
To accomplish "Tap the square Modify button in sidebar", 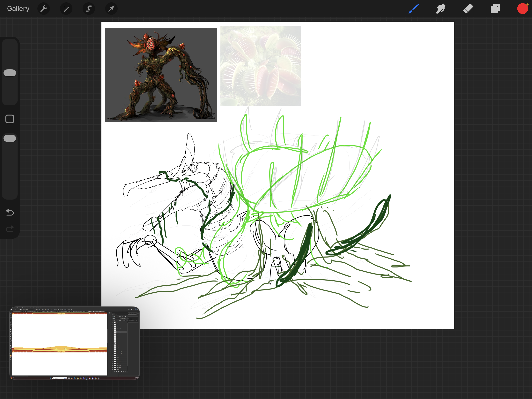I will (10, 119).
